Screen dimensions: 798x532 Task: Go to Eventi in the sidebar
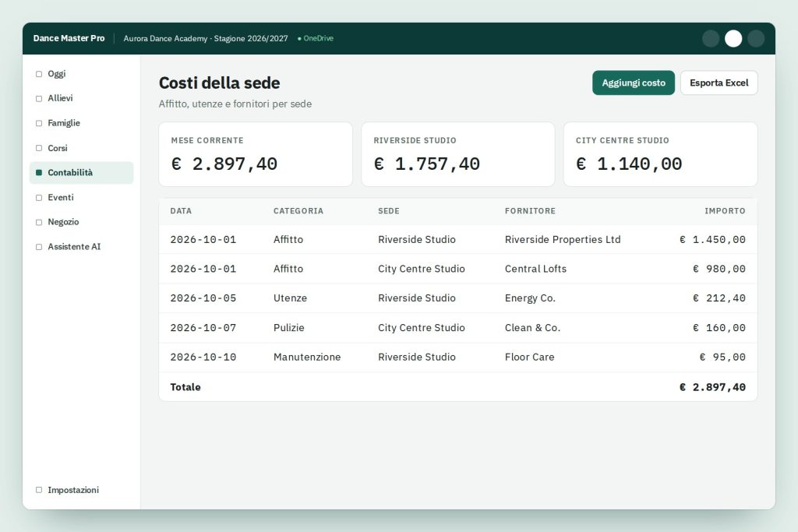tap(81, 197)
